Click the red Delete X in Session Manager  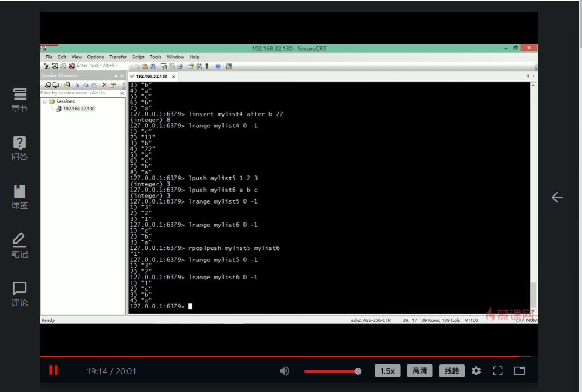point(104,85)
